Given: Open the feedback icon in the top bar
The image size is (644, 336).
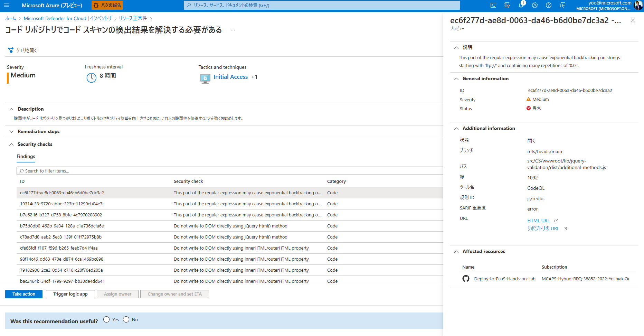Looking at the screenshot, I should click(x=562, y=5).
